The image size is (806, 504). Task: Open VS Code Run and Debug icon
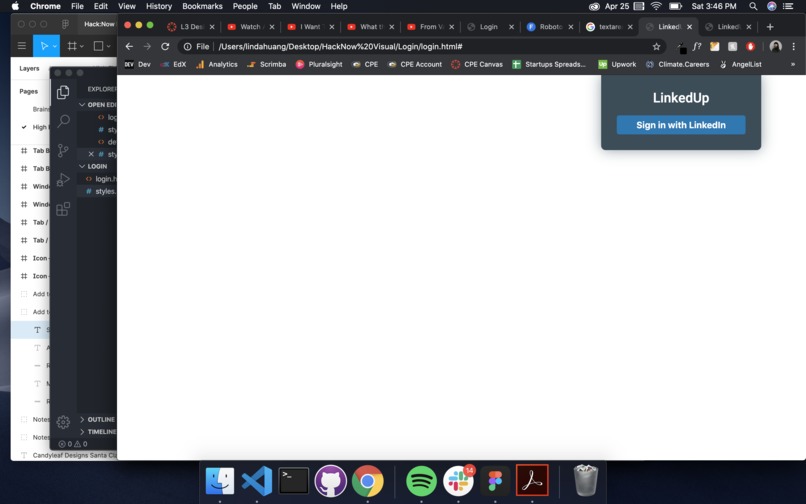[x=63, y=179]
